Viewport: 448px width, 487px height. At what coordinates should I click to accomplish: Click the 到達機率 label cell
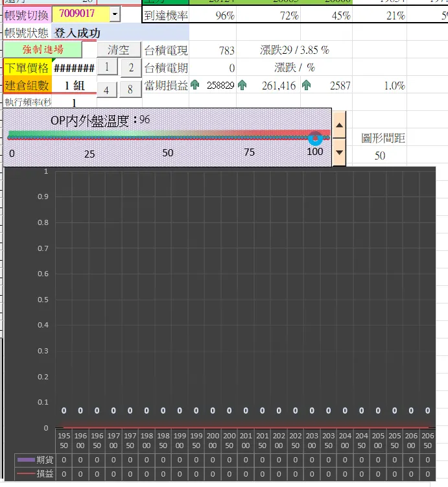166,15
